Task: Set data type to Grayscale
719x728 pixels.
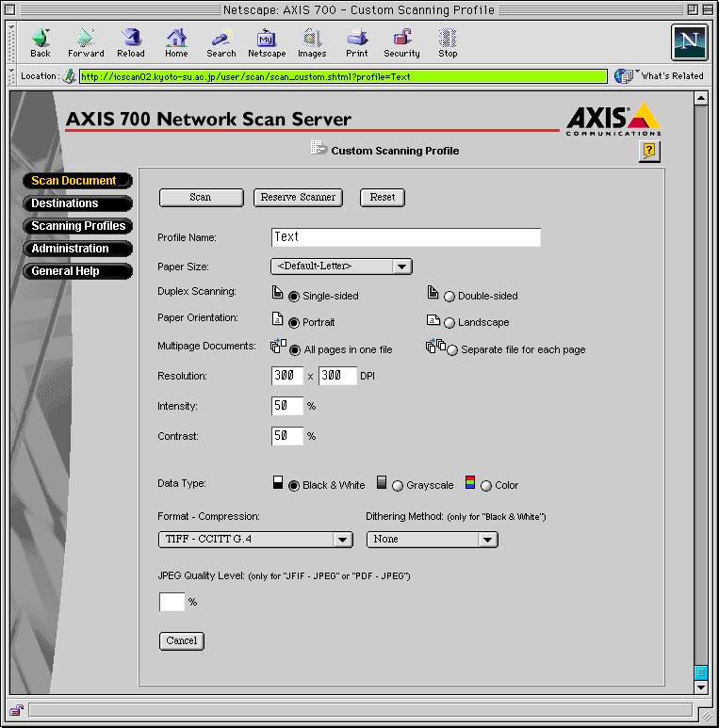Action: (397, 486)
